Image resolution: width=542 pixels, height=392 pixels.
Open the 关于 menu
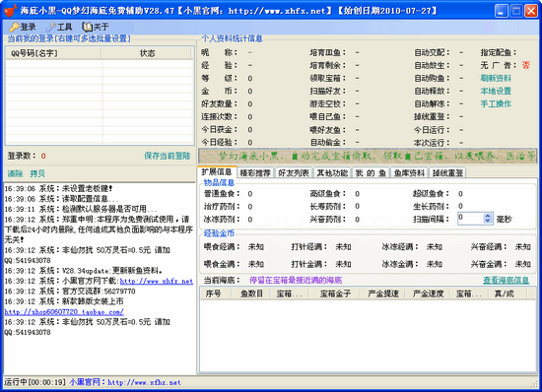(x=96, y=27)
